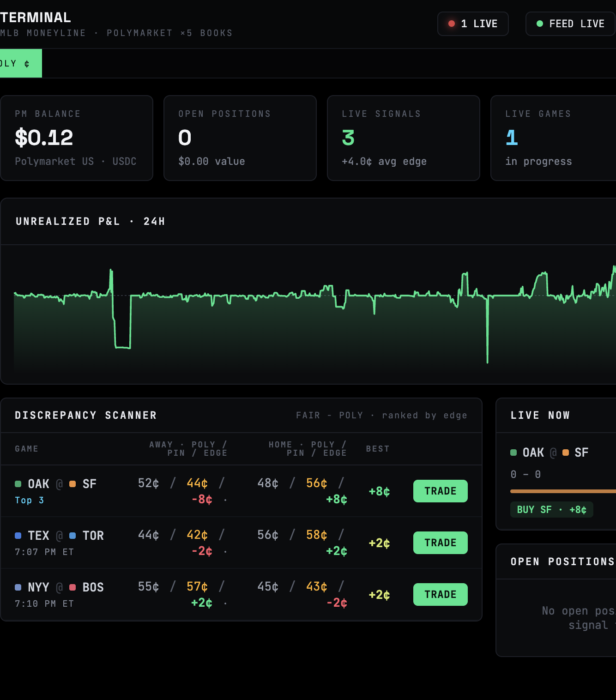Click the 'Top 3' label under OAK @ SF
This screenshot has height=700, width=616.
(x=30, y=500)
